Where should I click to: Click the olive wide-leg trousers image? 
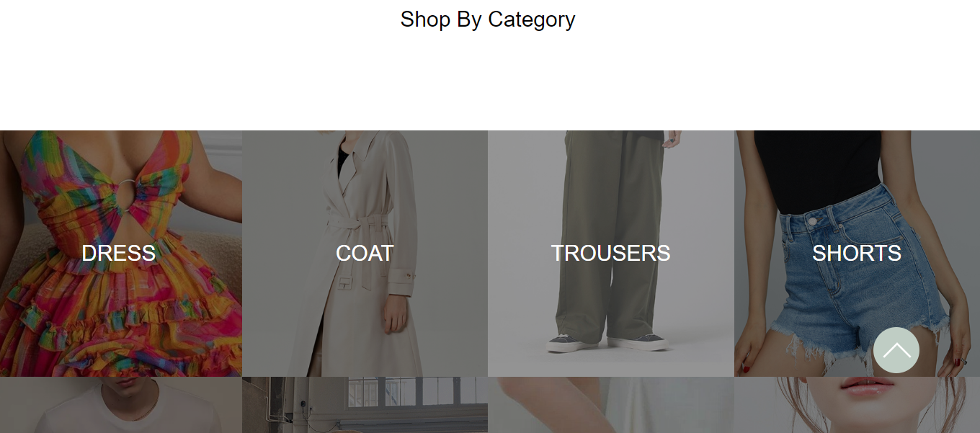611,254
